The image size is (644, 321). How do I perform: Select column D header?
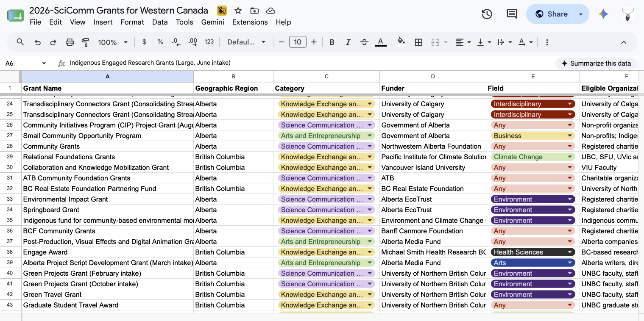click(x=433, y=77)
